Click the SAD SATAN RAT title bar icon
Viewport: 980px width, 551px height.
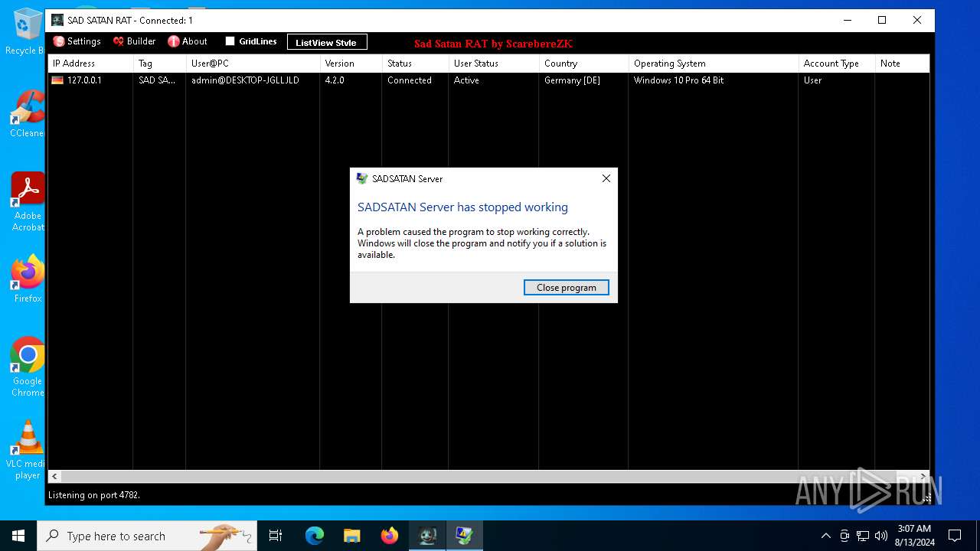tap(57, 21)
